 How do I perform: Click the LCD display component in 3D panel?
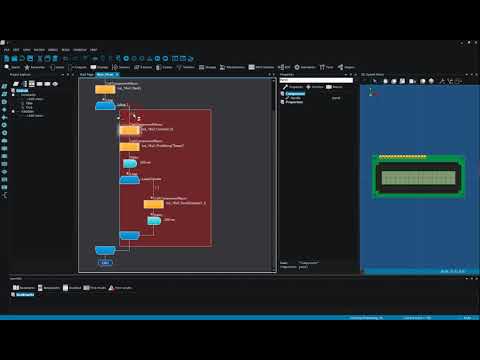pyautogui.click(x=418, y=177)
